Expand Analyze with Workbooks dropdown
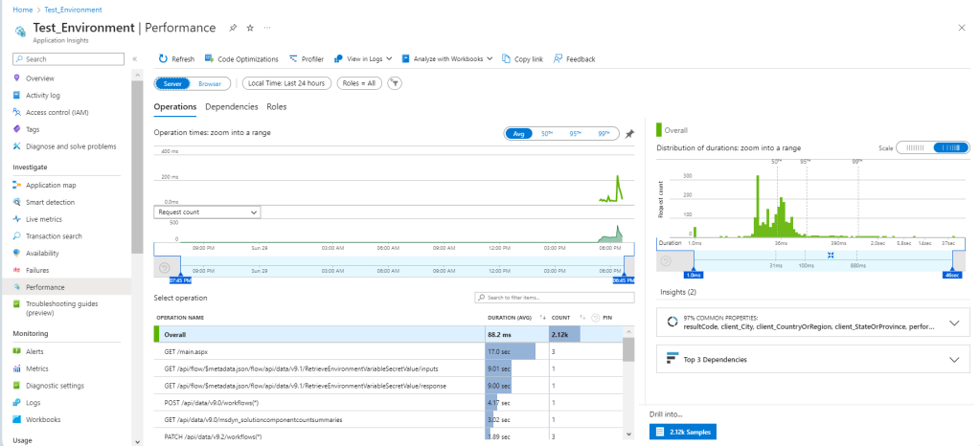 tap(447, 59)
